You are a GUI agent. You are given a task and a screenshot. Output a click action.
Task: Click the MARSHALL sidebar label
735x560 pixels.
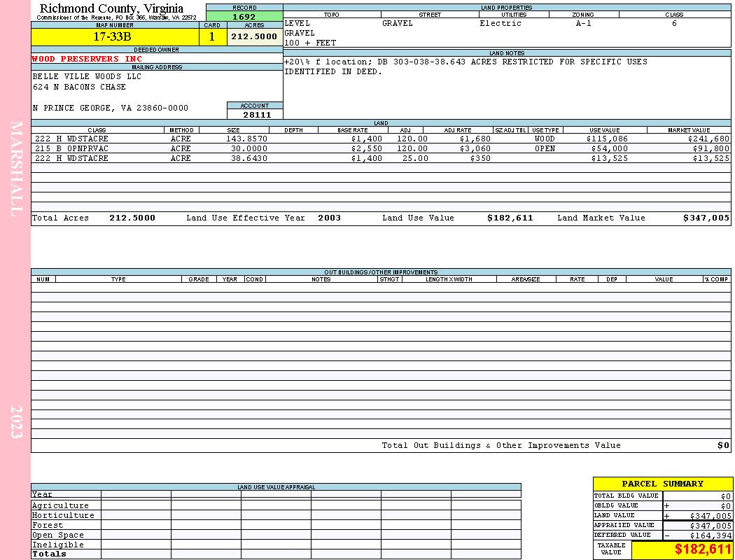tap(16, 169)
